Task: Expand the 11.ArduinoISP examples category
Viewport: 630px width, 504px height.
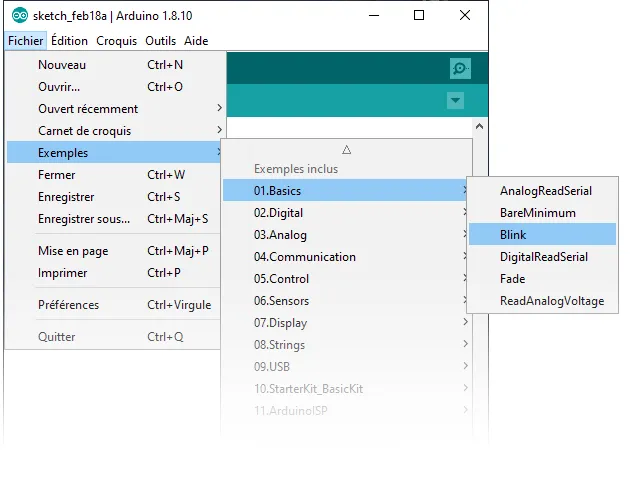Action: [346, 410]
